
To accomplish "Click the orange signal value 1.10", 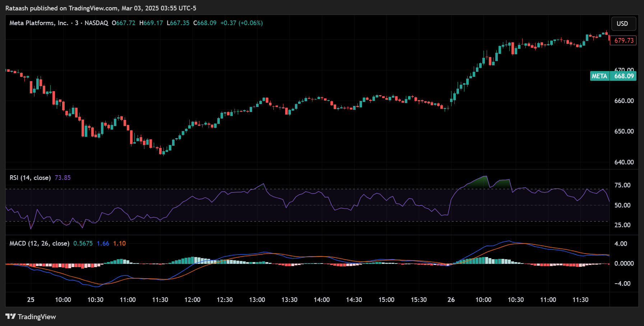I will 120,243.
